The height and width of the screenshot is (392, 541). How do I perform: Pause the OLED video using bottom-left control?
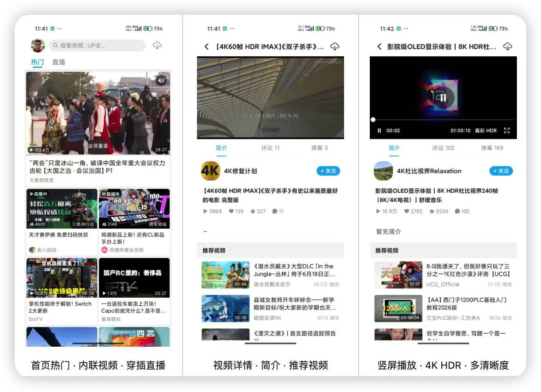[379, 131]
